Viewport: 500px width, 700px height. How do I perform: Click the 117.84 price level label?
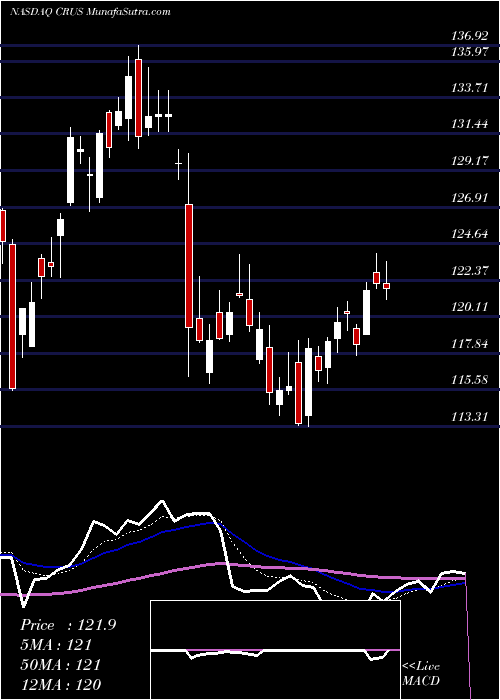(x=469, y=344)
